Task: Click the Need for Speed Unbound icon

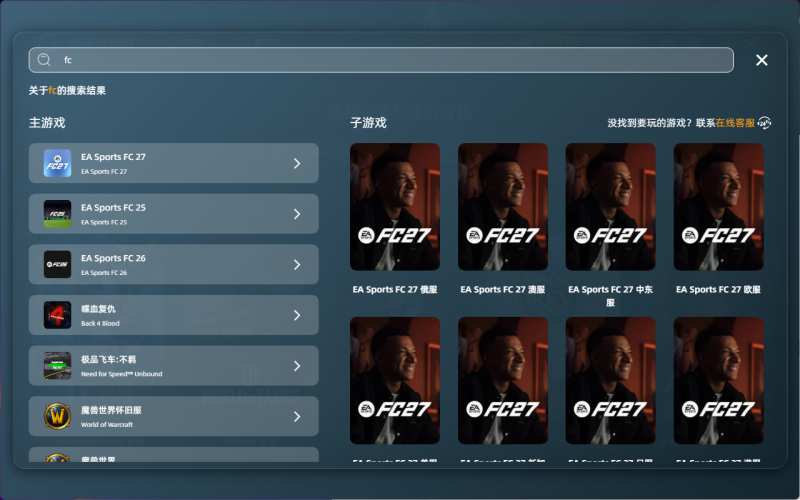Action: pos(57,366)
